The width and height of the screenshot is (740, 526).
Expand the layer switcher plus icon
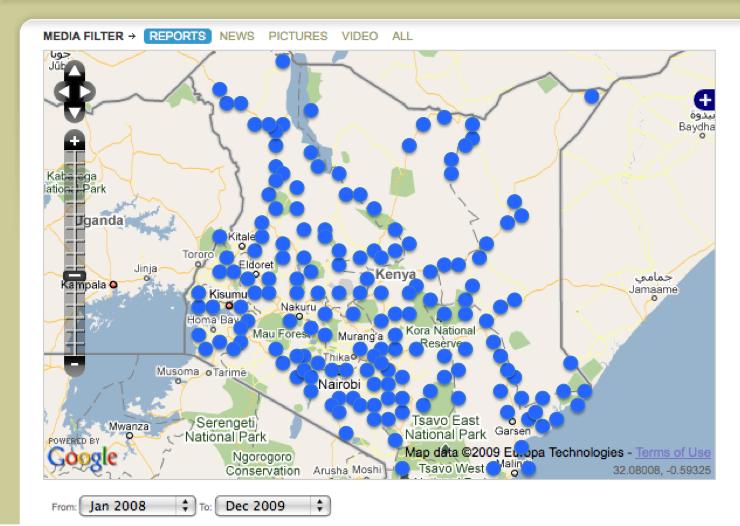(x=705, y=100)
